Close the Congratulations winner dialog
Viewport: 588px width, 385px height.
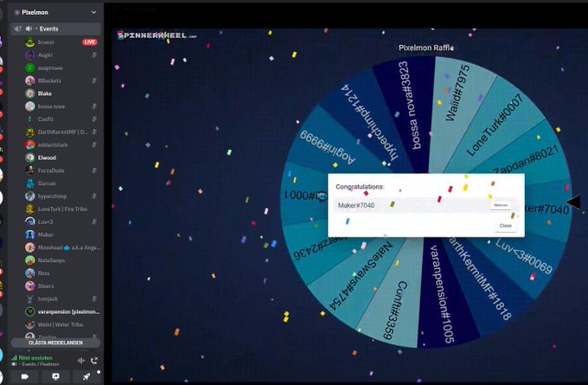505,226
